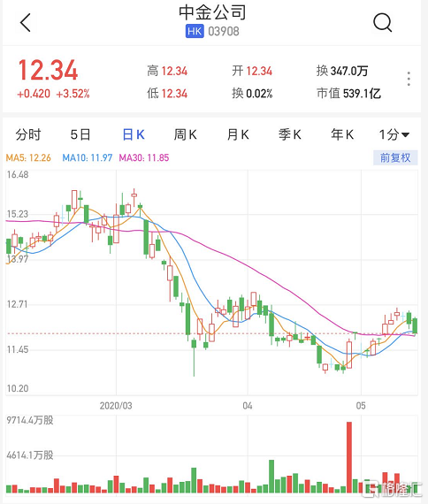This screenshot has width=428, height=504.
Task: Click the tallest red volume bar
Action: point(349,457)
